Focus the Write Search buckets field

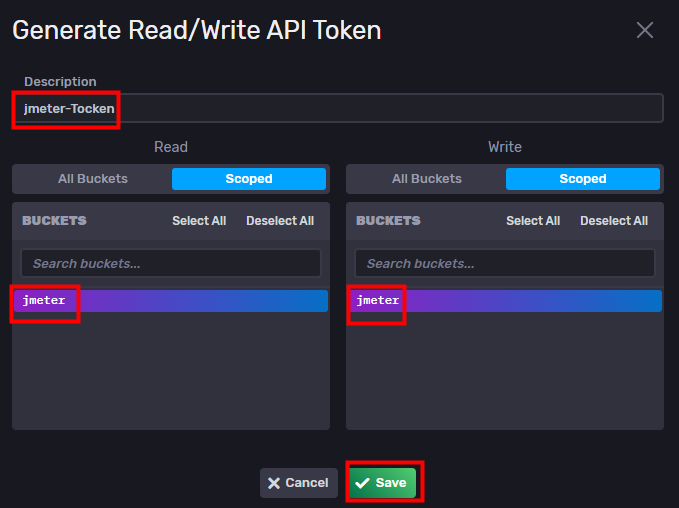click(505, 263)
